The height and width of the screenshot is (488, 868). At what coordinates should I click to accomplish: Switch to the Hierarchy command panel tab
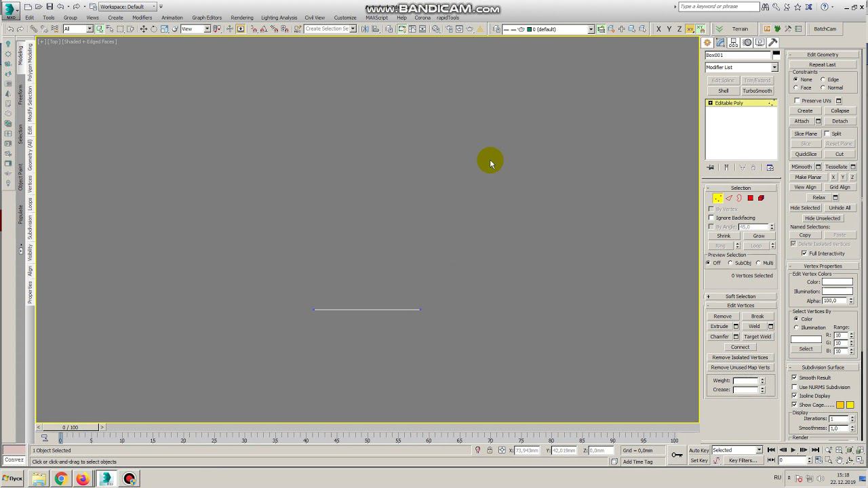pos(734,43)
